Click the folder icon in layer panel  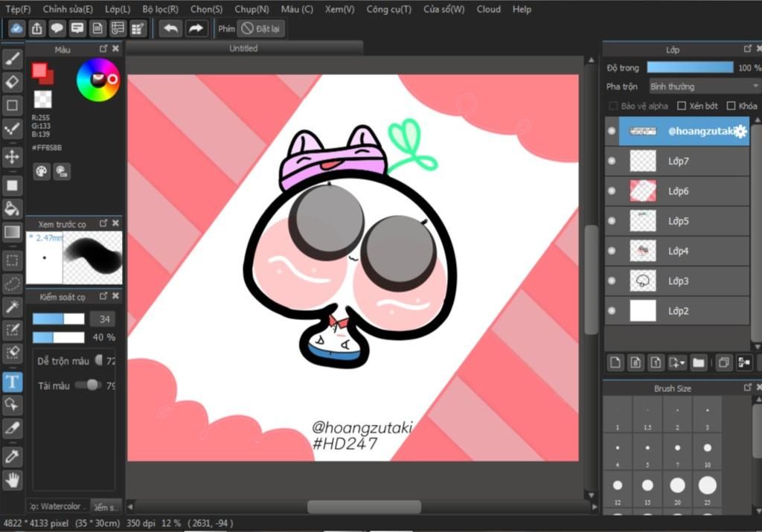(x=698, y=362)
